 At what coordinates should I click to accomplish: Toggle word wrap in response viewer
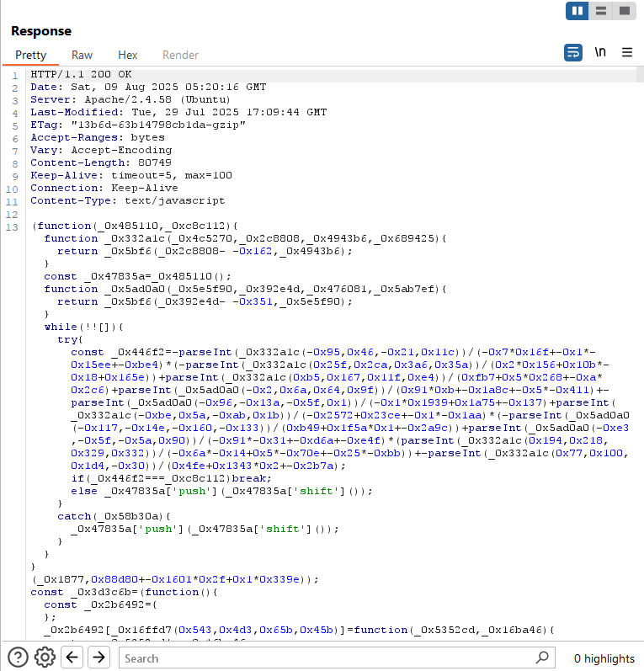pos(573,52)
